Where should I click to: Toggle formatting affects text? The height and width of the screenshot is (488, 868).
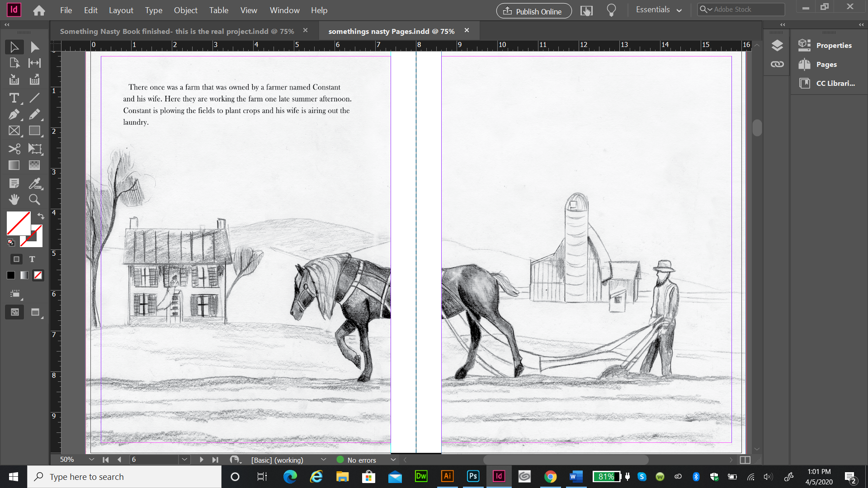[x=32, y=259]
